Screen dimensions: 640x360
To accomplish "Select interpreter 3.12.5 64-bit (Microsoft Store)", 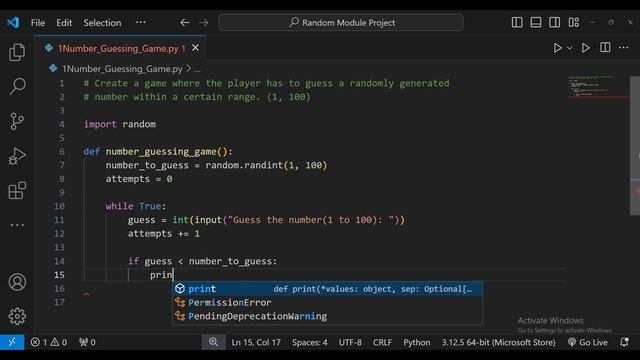I will click(x=498, y=342).
